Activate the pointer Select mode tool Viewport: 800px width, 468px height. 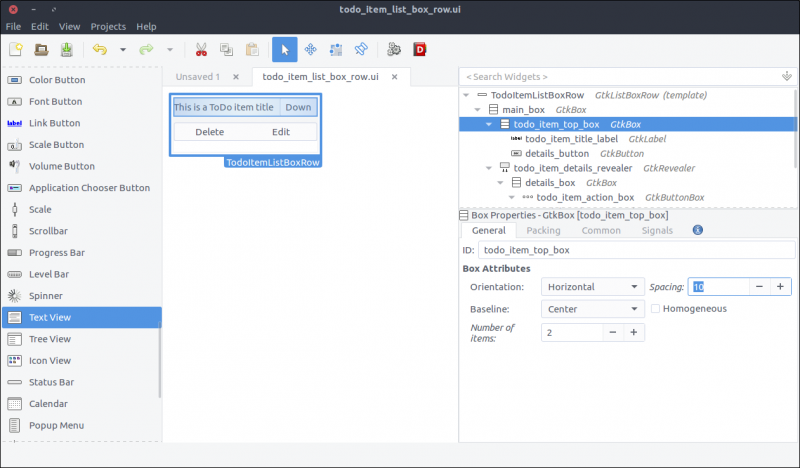(x=284, y=49)
